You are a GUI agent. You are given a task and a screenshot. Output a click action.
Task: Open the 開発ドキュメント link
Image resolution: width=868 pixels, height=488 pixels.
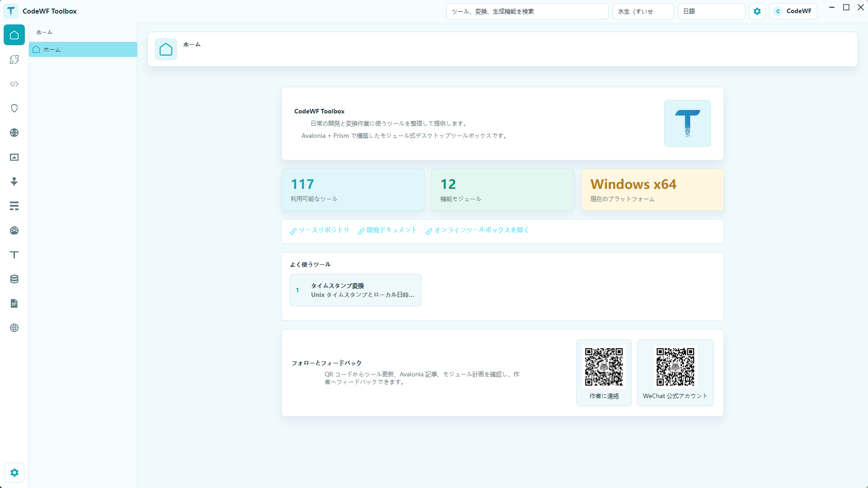[x=387, y=230]
